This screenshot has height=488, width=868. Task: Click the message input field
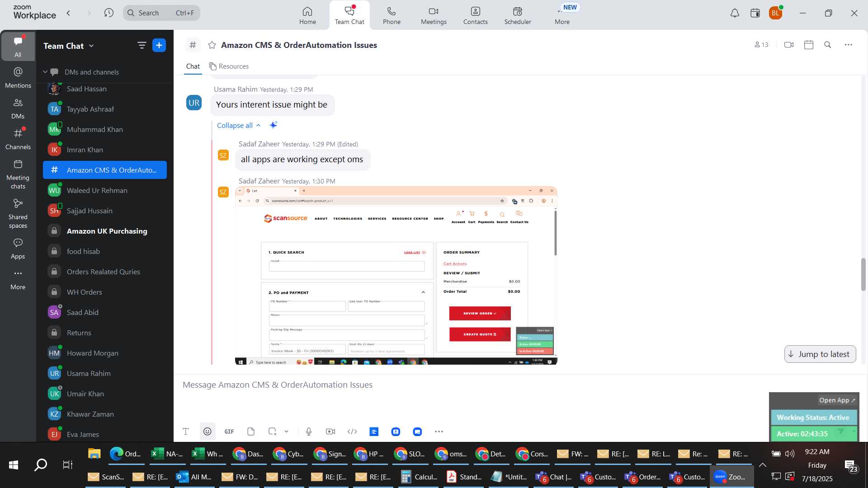pyautogui.click(x=470, y=385)
